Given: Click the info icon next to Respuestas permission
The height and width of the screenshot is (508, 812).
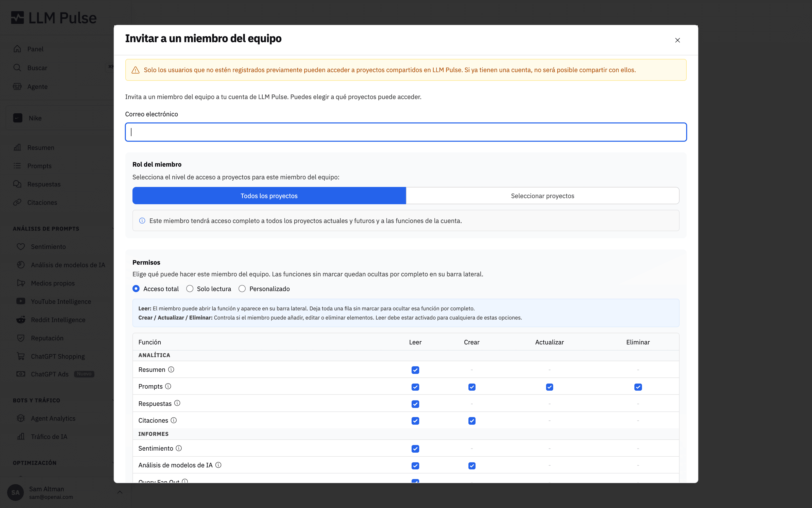Looking at the screenshot, I should [x=177, y=403].
